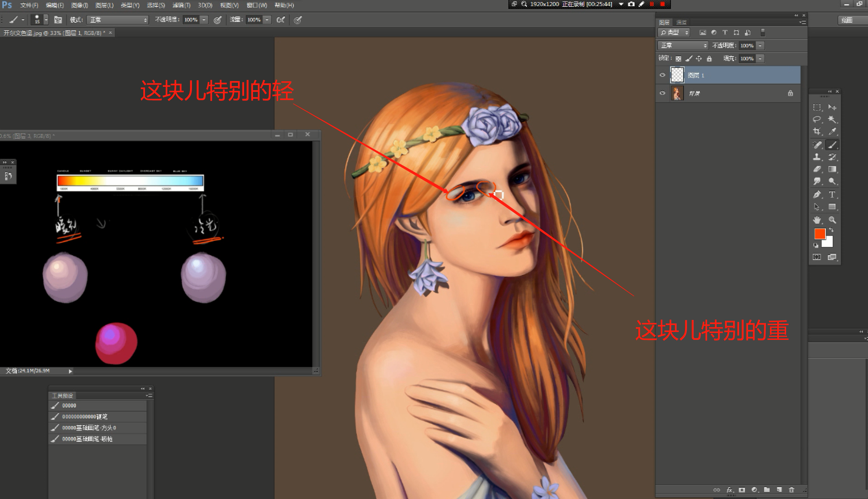
Task: Expand the layer opacity 不透明度 slider arrow
Action: (760, 45)
